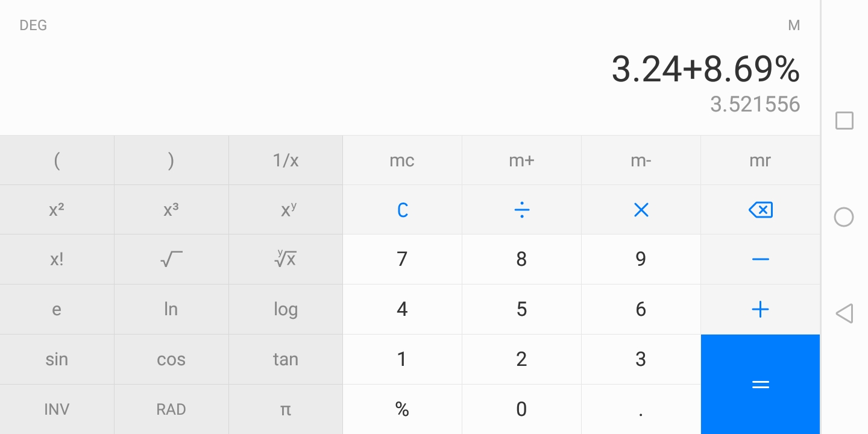Clear the expression with C button
868x434 pixels.
click(402, 210)
